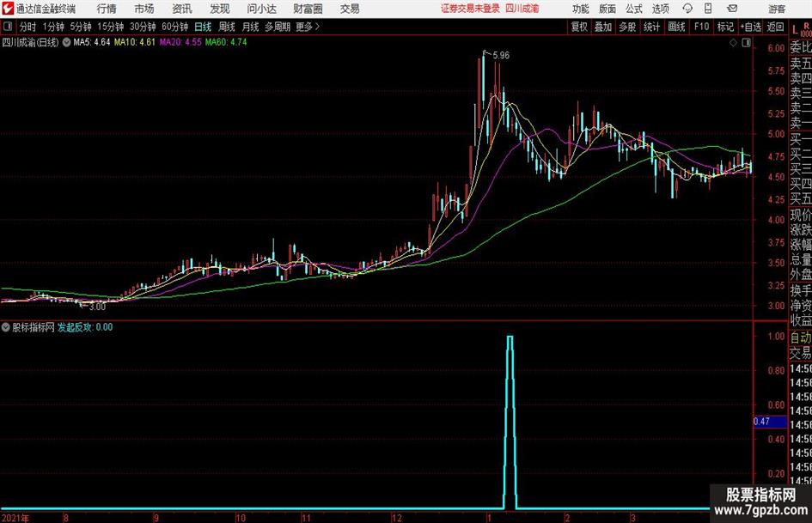Screen dimensions: 812x523
Task: Click the 返回 back button
Action: point(775,27)
